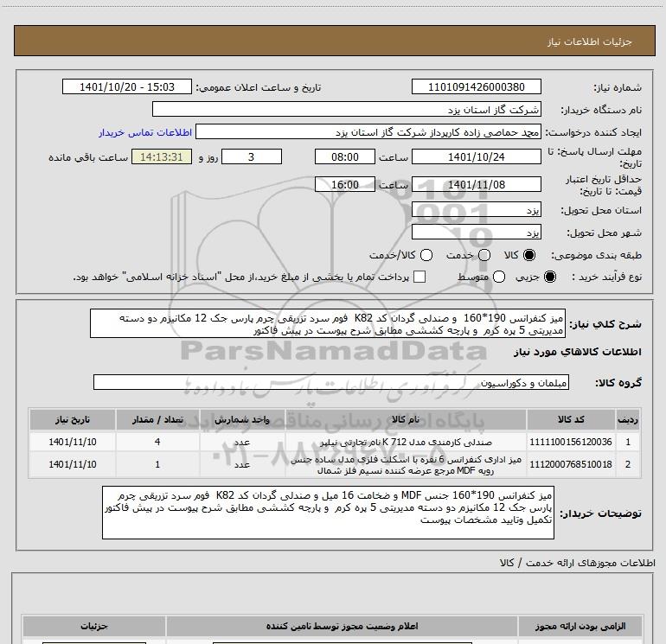Click the نام کالا column header
Image resolution: width=666 pixels, height=644 pixels.
[x=406, y=419]
